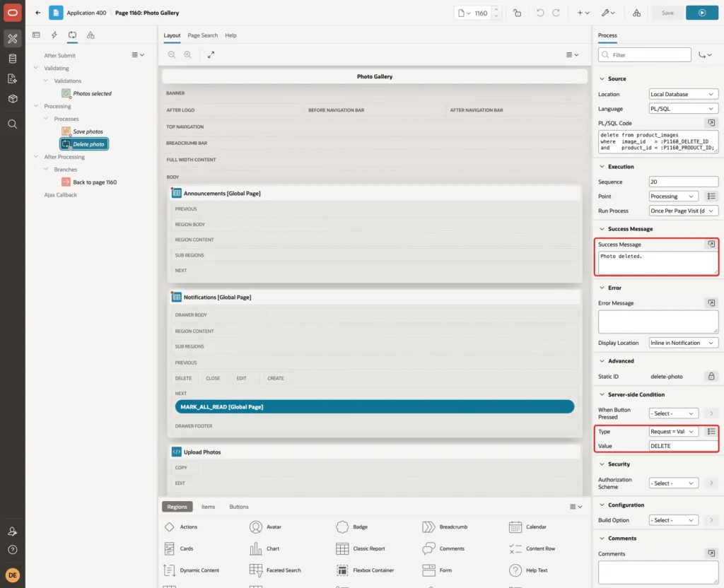724x588 pixels.
Task: Click the Static ID lock icon
Action: click(711, 376)
